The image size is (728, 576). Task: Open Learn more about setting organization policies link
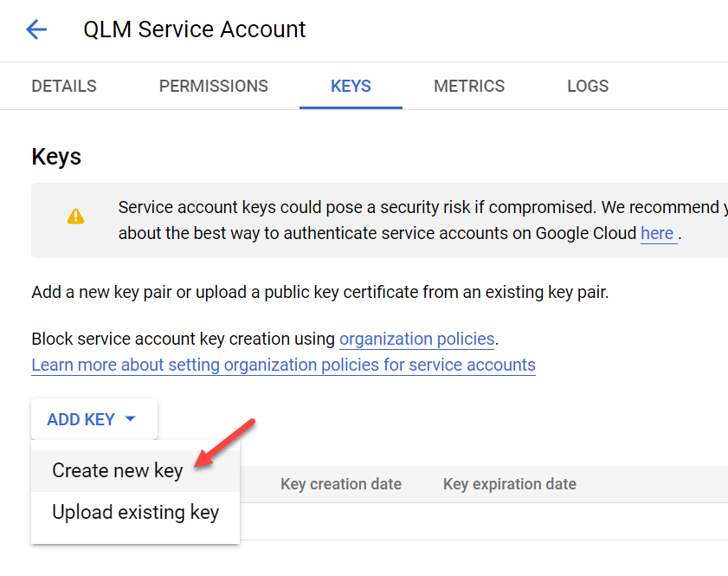coord(283,366)
